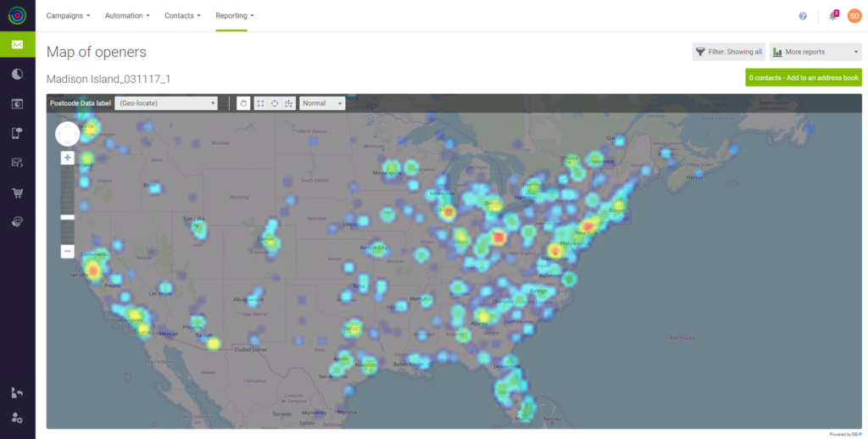
Task: Expand the More reports dropdown
Action: [x=815, y=52]
